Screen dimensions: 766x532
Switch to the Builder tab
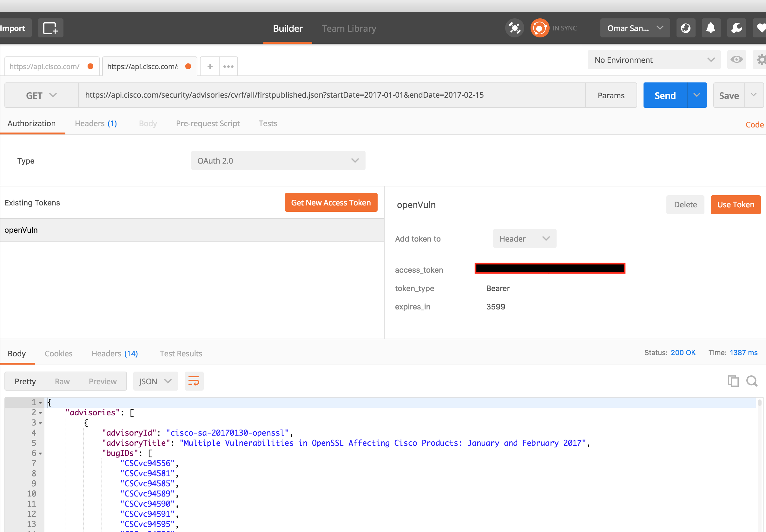click(x=287, y=28)
